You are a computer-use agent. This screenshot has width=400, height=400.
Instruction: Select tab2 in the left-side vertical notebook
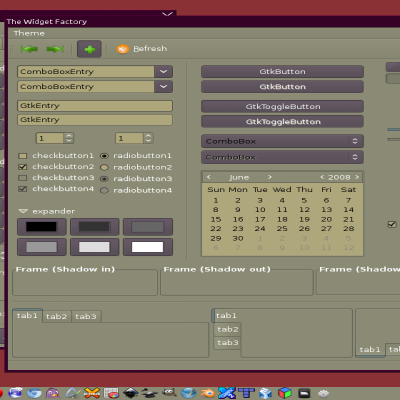click(x=228, y=329)
